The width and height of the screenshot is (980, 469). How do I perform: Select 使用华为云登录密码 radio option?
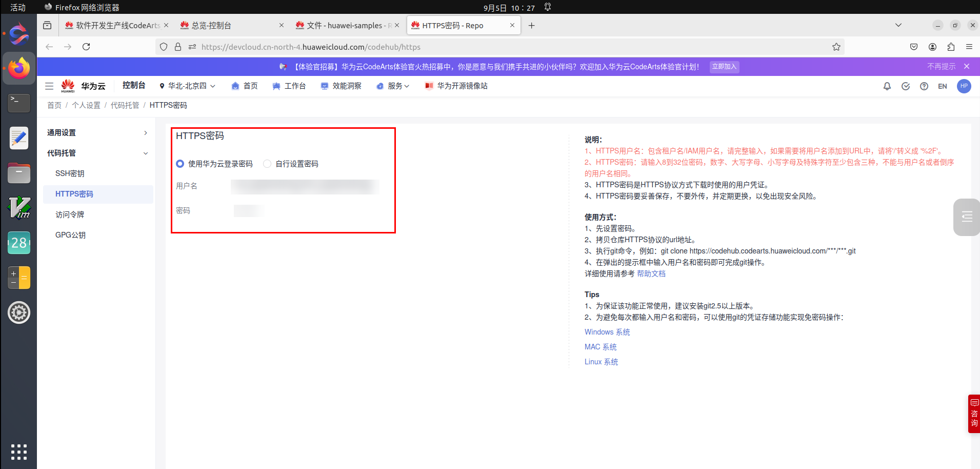point(180,164)
